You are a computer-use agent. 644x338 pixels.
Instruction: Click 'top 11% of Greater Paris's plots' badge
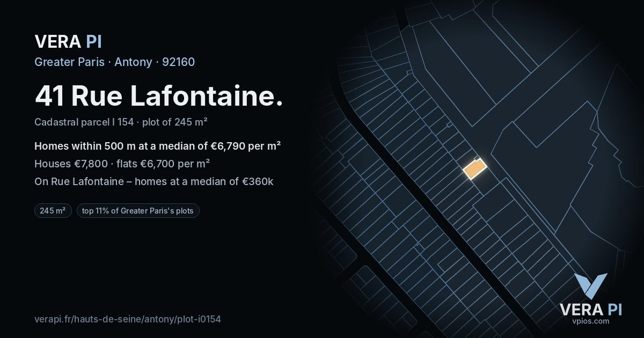tap(138, 211)
